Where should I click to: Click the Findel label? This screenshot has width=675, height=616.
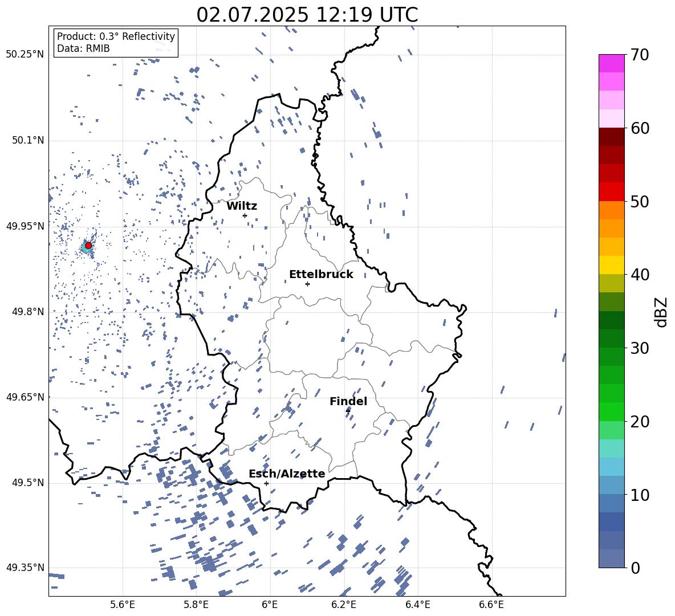(348, 401)
